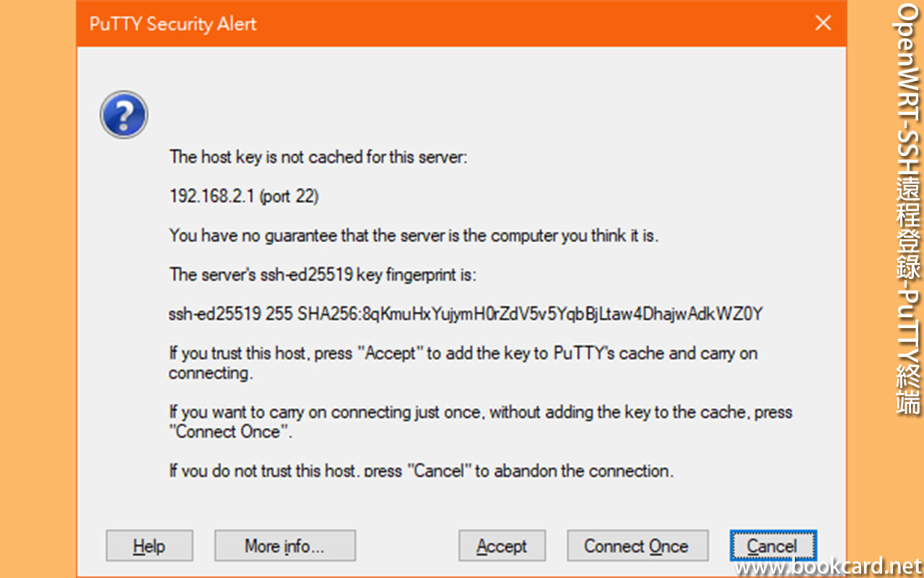The height and width of the screenshot is (578, 924).
Task: Click "The server's ssh-ed25519 key fingerprint is" line
Action: pos(323,275)
